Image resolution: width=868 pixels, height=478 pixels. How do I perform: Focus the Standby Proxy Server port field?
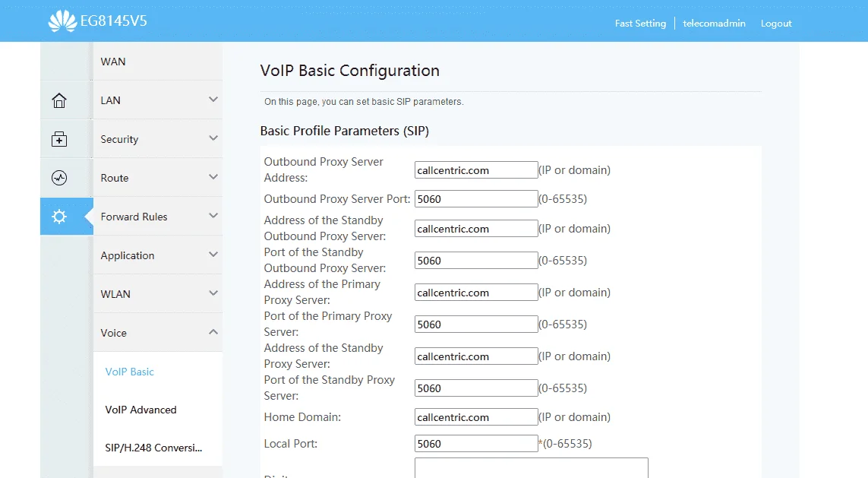pyautogui.click(x=476, y=388)
